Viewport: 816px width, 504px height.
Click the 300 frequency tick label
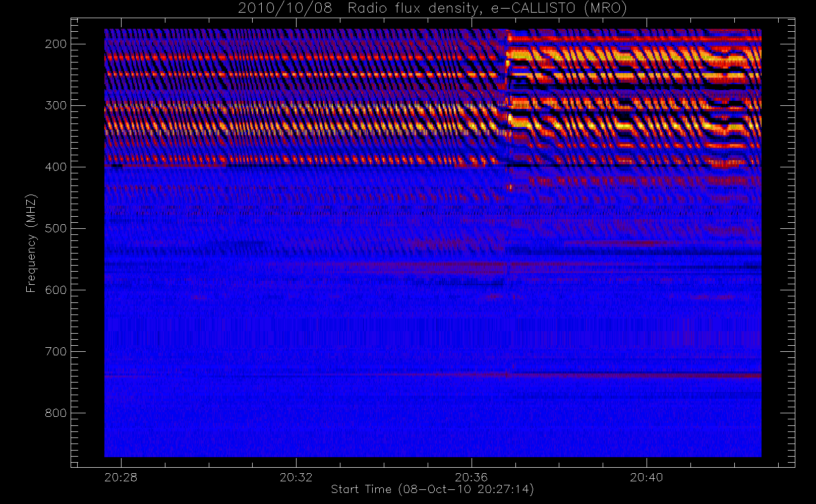tap(55, 105)
